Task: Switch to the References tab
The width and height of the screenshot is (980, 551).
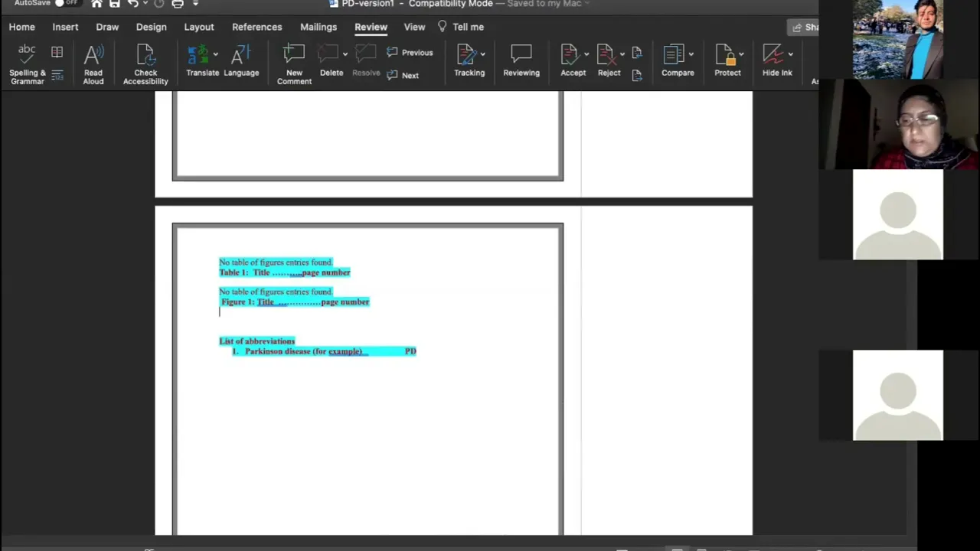Action: (257, 27)
